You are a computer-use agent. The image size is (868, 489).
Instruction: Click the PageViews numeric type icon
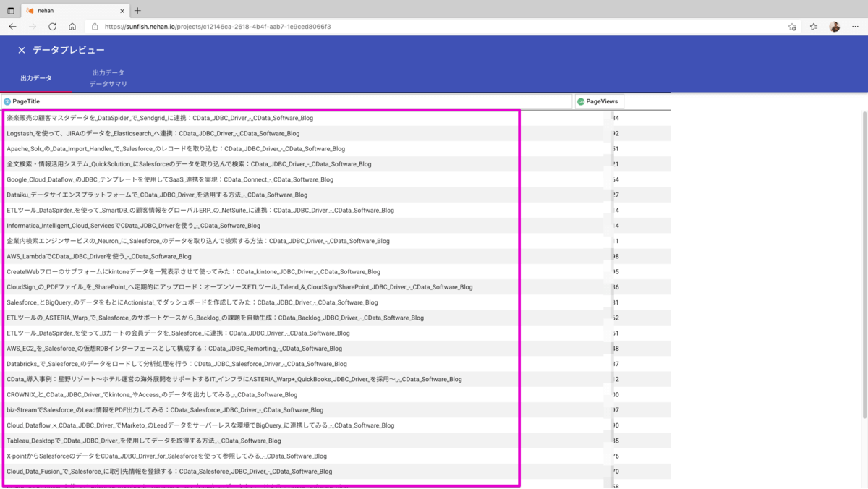pos(581,102)
